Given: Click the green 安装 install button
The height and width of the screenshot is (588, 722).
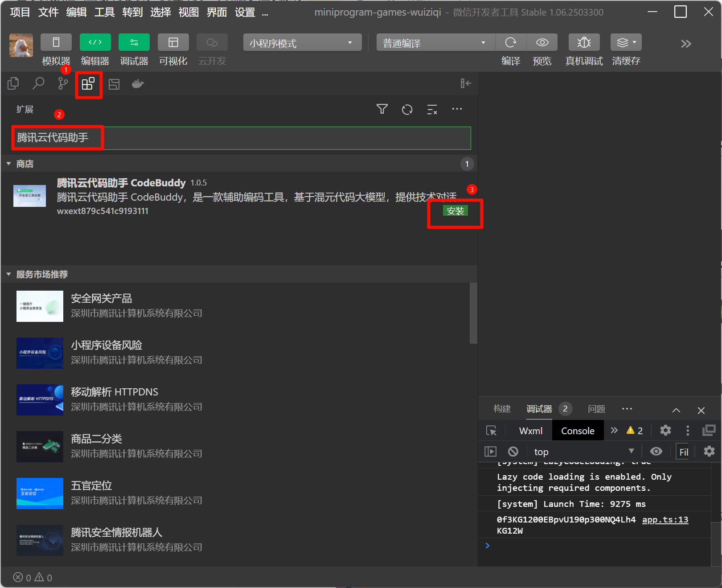Looking at the screenshot, I should click(455, 211).
